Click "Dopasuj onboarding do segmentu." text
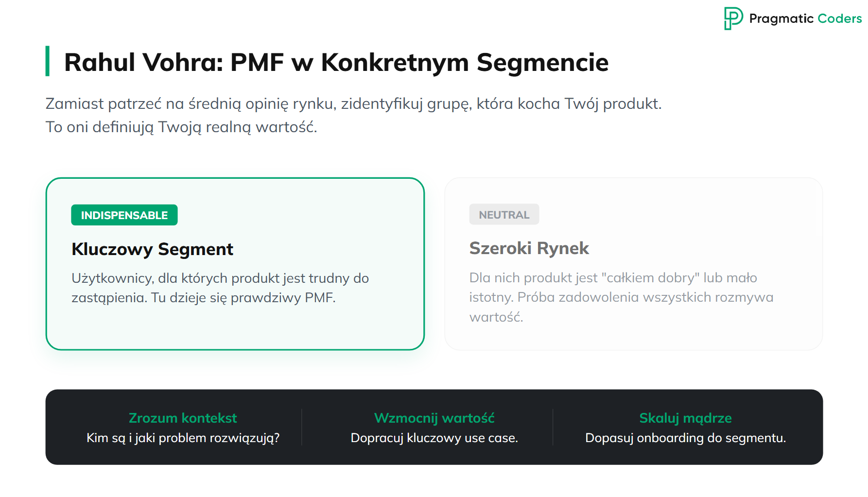868x497 pixels. (685, 438)
